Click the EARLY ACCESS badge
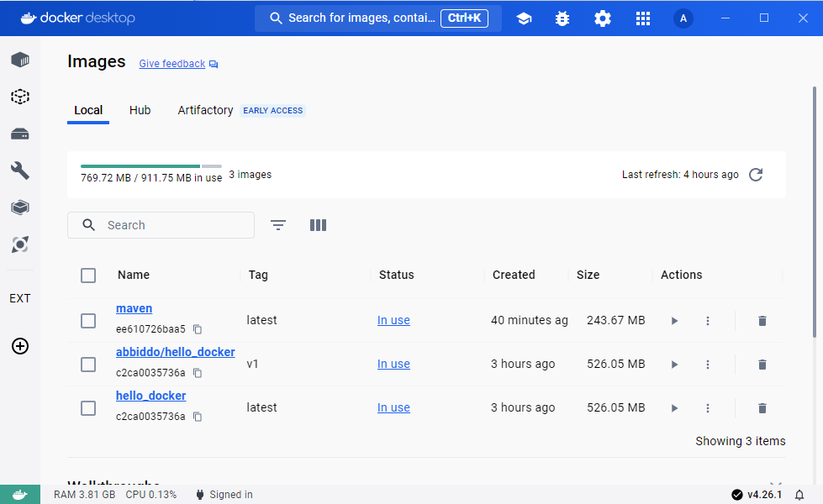The height and width of the screenshot is (504, 823). coord(273,111)
